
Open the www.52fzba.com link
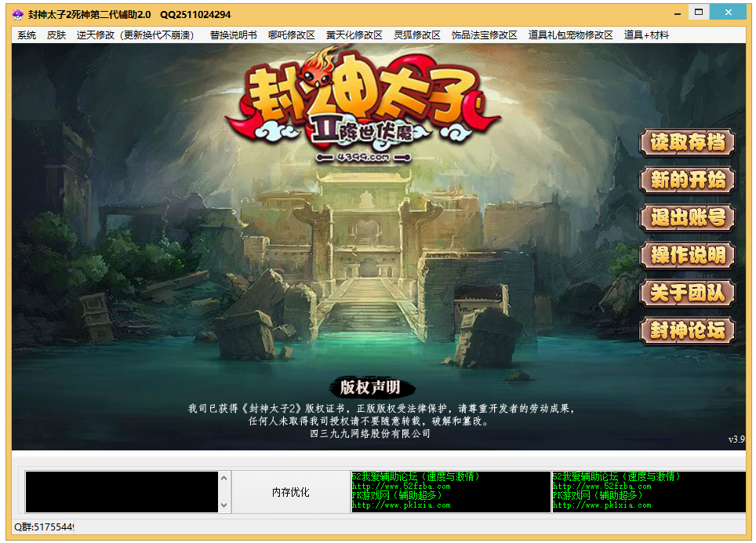[x=402, y=487]
